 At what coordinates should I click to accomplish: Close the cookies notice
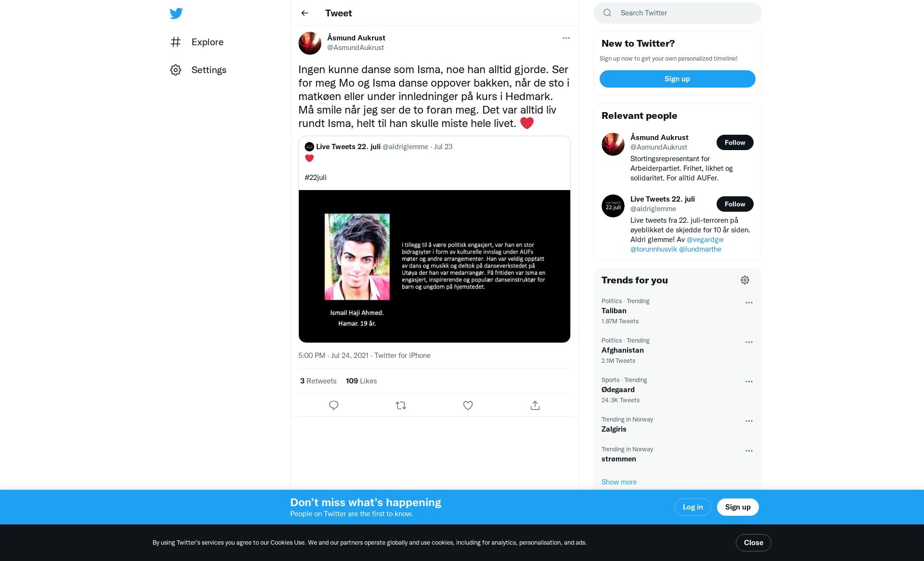coord(753,543)
